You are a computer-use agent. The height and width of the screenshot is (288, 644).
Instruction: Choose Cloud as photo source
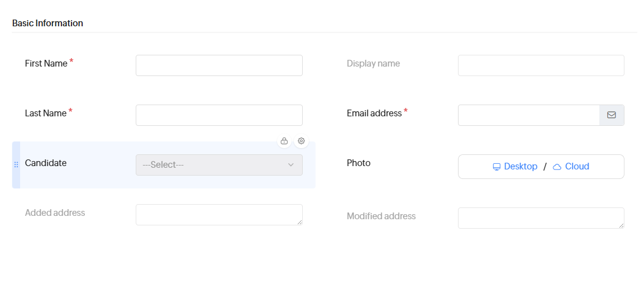click(577, 167)
